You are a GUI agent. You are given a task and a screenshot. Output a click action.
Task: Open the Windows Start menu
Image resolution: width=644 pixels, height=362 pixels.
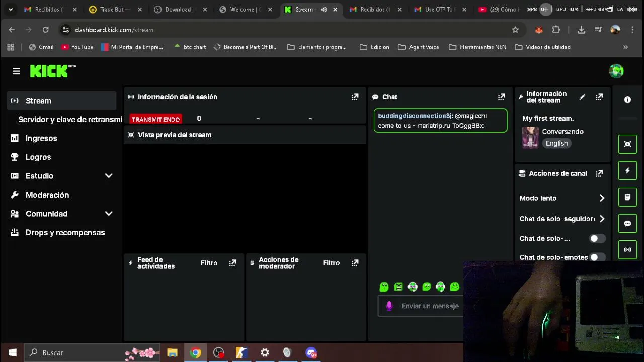click(12, 353)
